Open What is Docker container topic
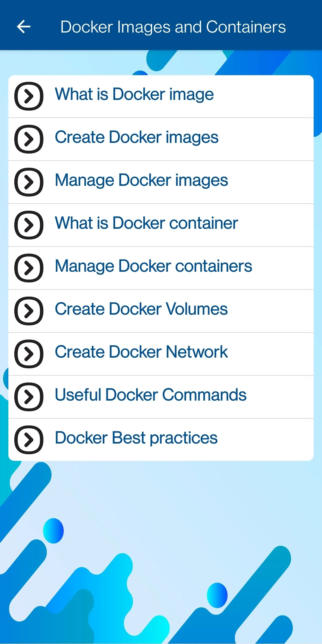 pyautogui.click(x=161, y=225)
